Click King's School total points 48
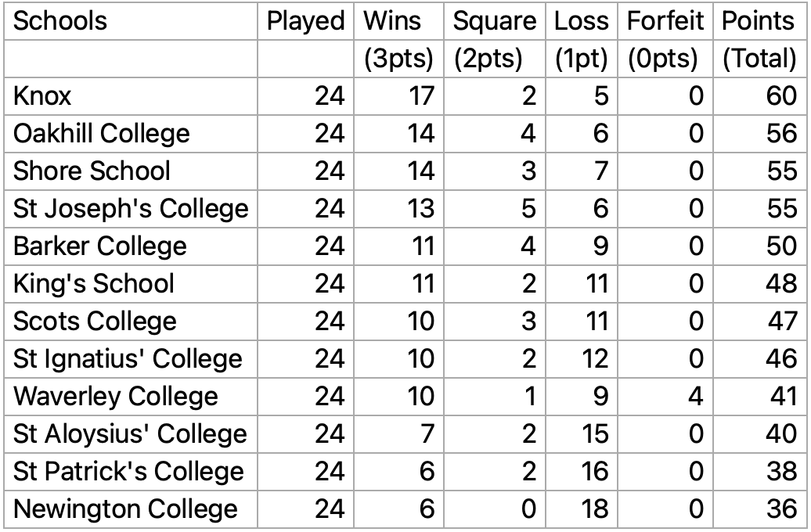The image size is (811, 532). coord(781,284)
